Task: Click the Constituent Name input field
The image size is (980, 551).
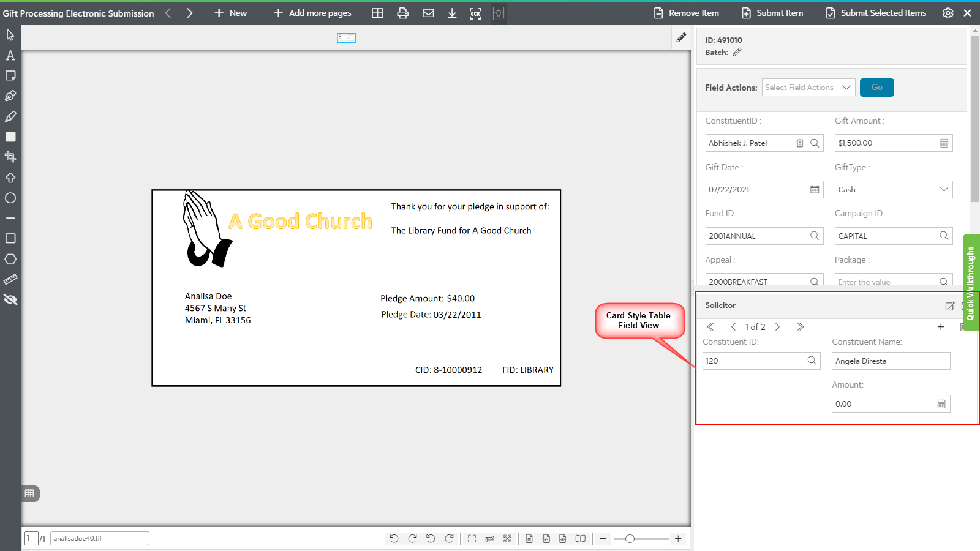Action: [x=891, y=361]
